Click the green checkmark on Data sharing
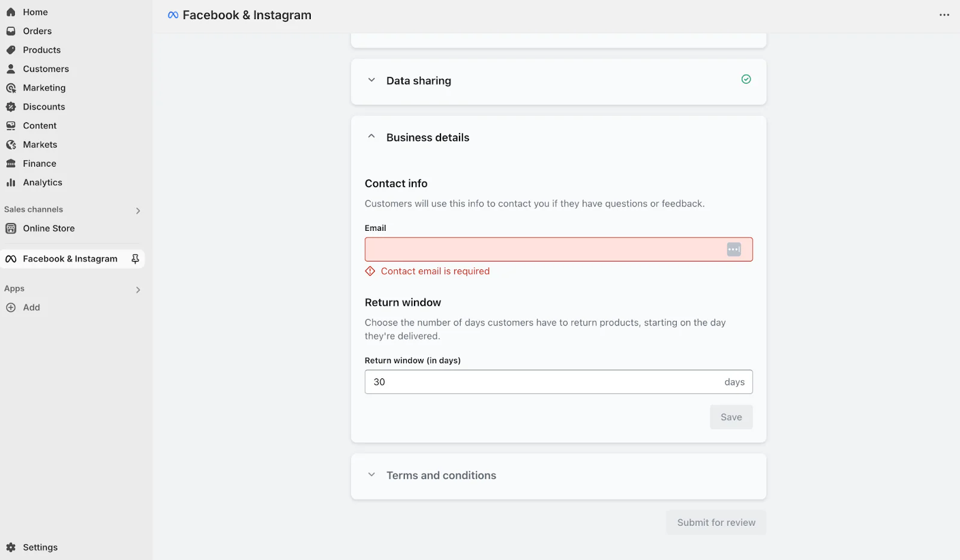960x560 pixels. pos(746,79)
